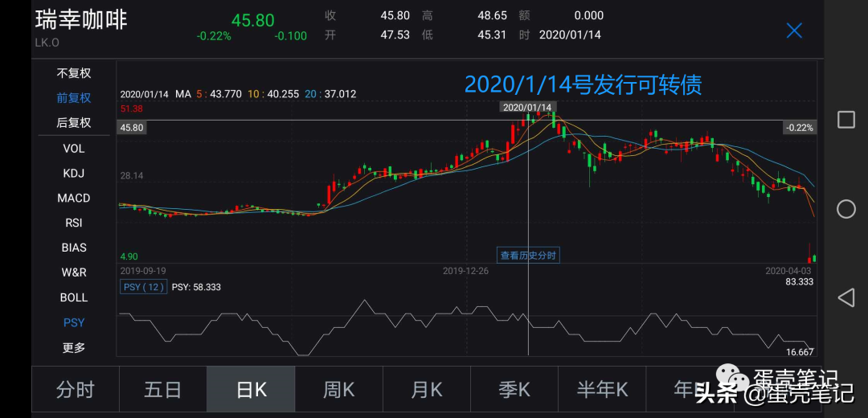Click the 48.65 high price value
868x418 pixels.
coord(492,15)
